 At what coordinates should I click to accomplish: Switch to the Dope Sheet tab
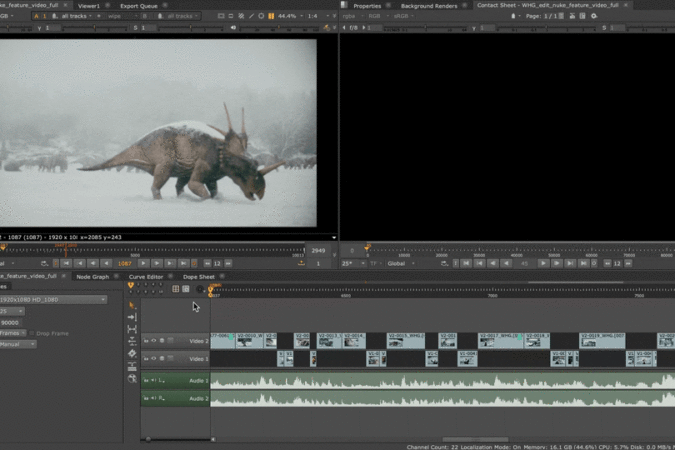click(198, 276)
